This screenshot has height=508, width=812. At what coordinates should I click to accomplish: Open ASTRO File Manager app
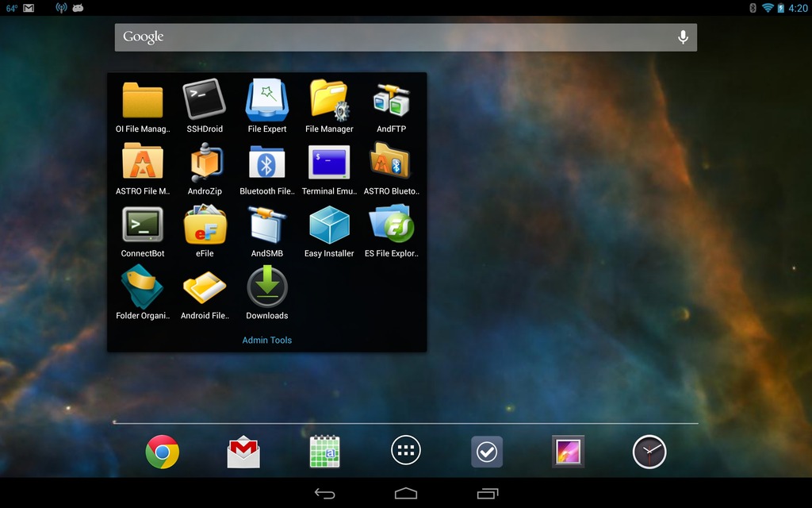143,169
